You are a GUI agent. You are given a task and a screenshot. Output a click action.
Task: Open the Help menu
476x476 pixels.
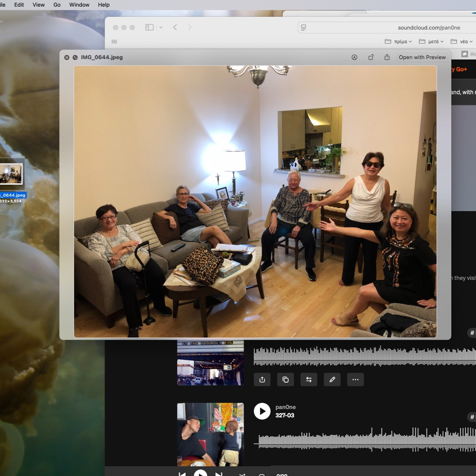pos(103,5)
